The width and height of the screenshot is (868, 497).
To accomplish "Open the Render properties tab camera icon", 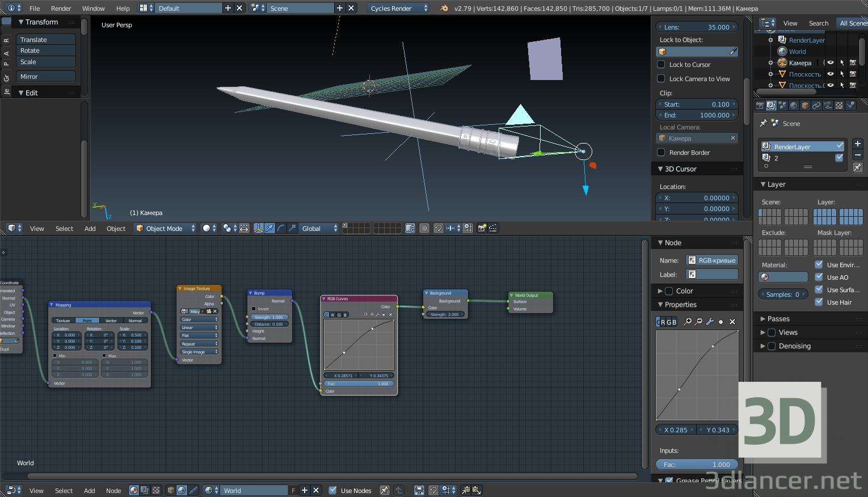I will (x=760, y=105).
